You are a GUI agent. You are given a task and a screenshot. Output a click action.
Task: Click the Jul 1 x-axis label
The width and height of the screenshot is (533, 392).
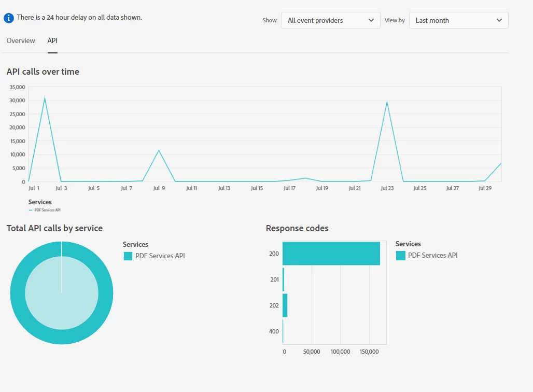coord(34,188)
